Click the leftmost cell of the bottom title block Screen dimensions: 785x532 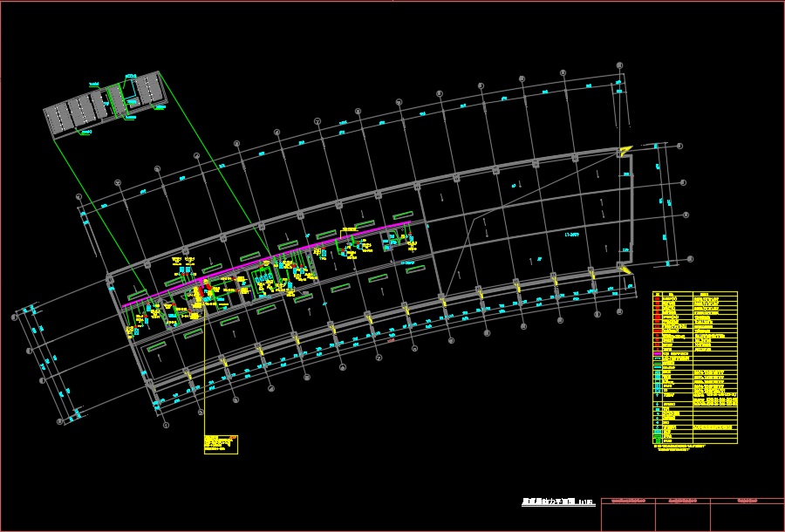[629, 501]
